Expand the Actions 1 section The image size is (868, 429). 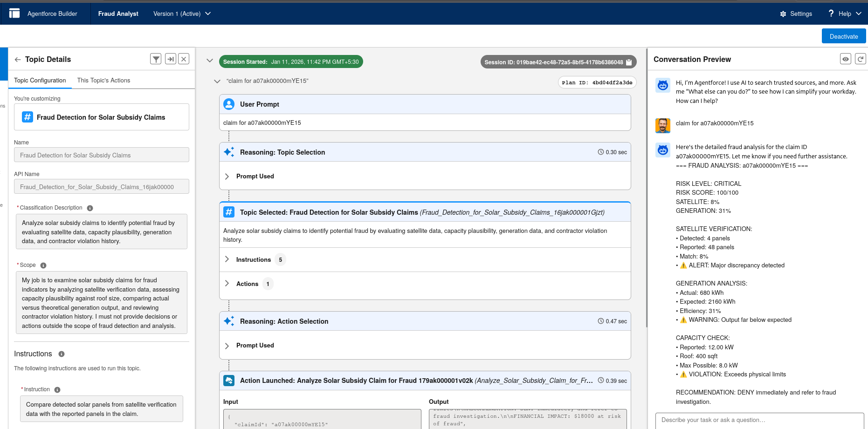227,284
